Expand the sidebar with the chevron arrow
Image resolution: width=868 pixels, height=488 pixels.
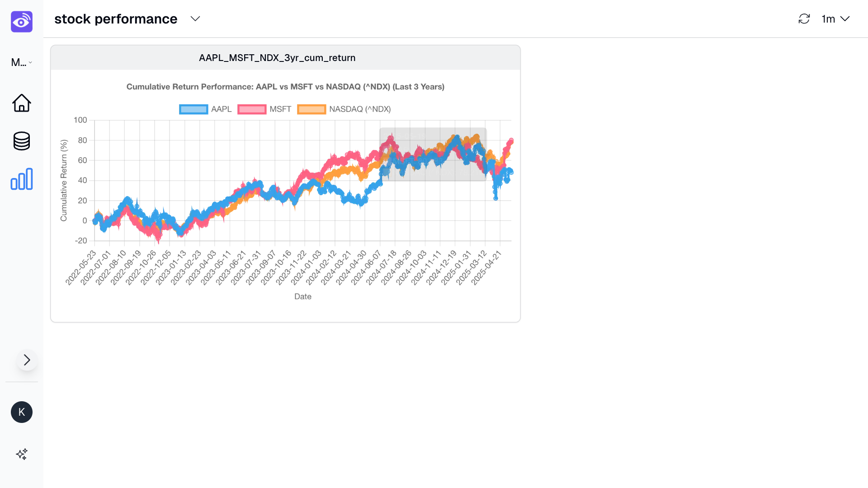pos(27,360)
